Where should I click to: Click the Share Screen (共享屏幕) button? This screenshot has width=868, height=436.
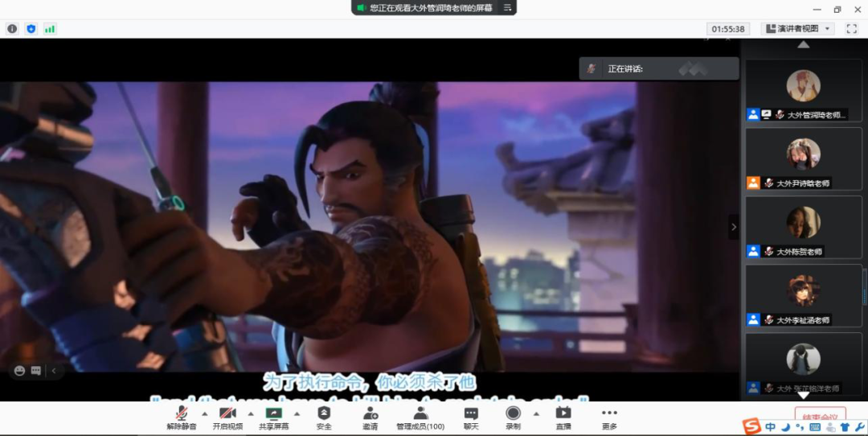[274, 417]
